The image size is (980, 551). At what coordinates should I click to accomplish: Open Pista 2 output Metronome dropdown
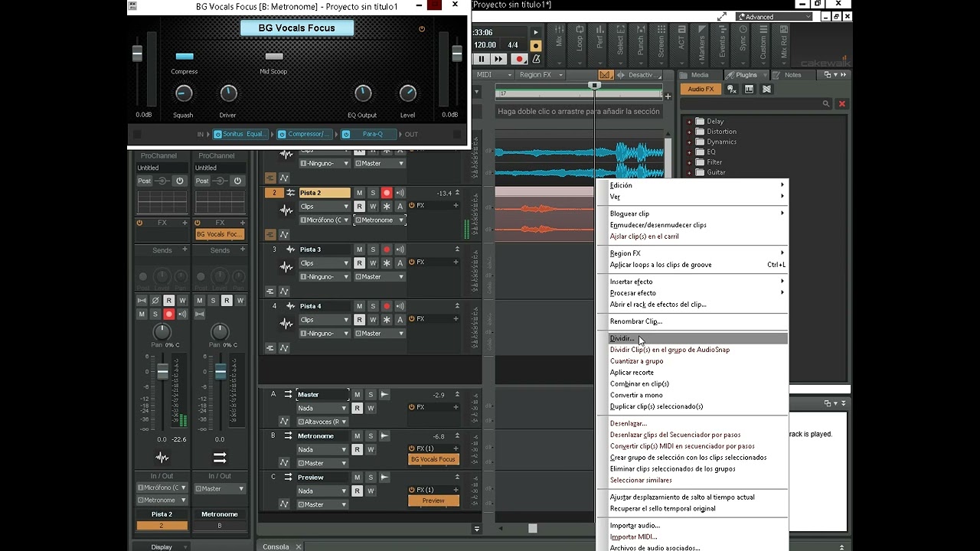click(380, 220)
